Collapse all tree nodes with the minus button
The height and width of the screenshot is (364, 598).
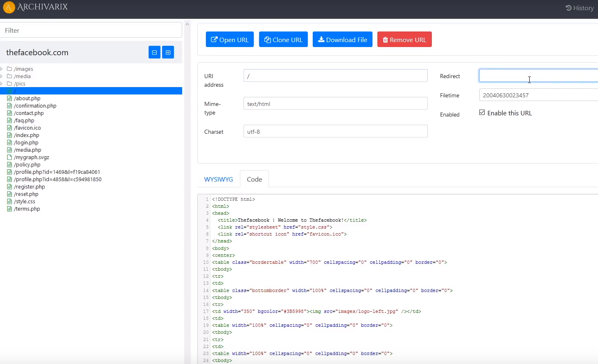pyautogui.click(x=154, y=52)
